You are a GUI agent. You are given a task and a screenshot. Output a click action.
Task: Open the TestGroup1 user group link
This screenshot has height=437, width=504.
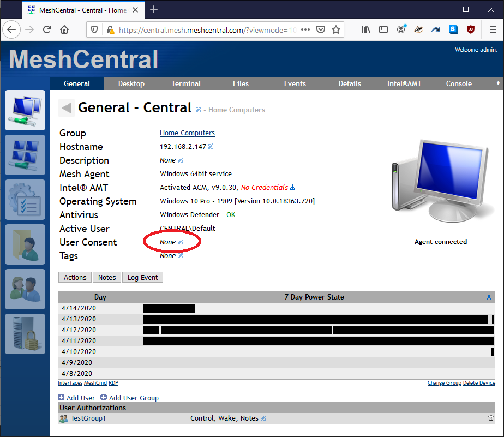88,418
